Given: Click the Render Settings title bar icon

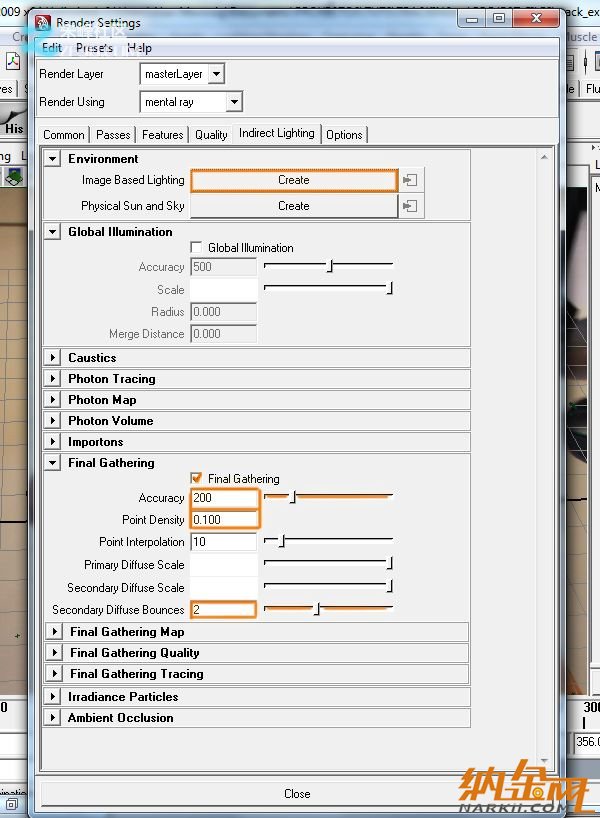Looking at the screenshot, I should (x=44, y=22).
